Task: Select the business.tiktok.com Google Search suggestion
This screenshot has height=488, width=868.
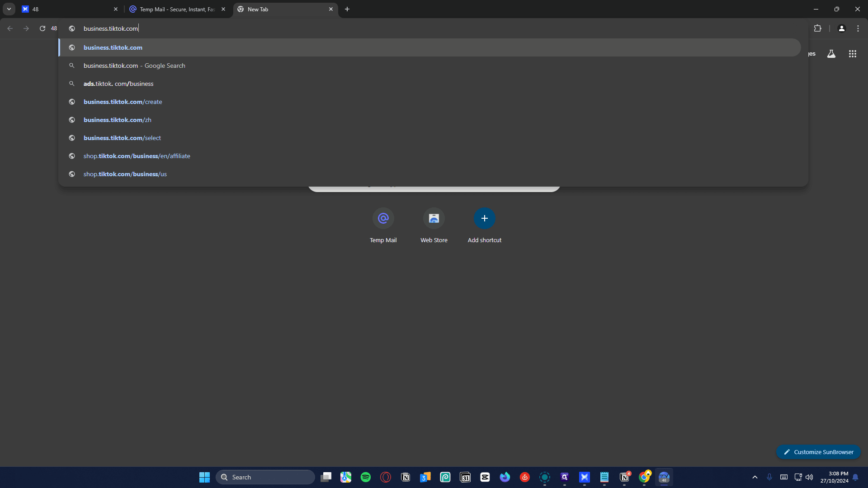Action: 429,66
